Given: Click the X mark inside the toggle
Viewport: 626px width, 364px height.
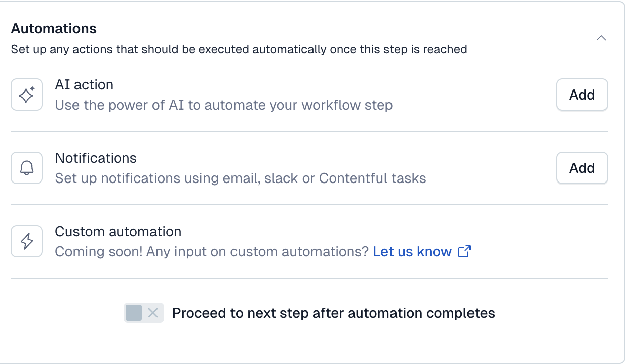Looking at the screenshot, I should tap(153, 313).
